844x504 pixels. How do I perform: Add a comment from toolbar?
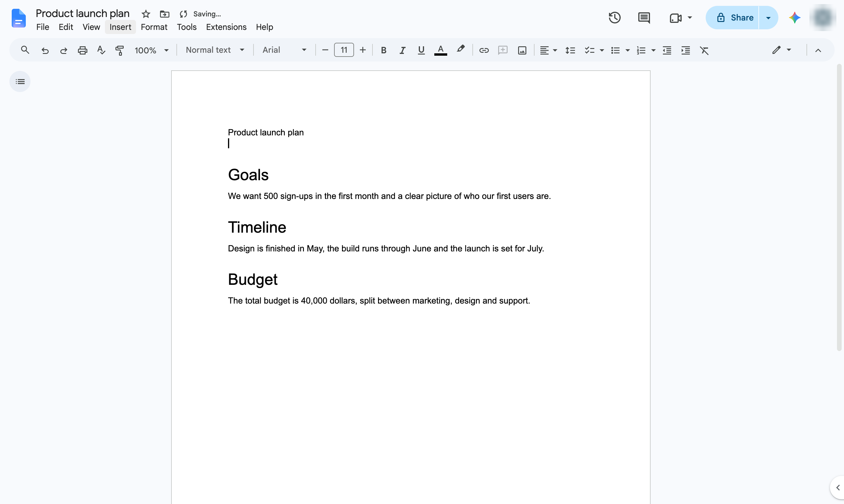(x=503, y=50)
